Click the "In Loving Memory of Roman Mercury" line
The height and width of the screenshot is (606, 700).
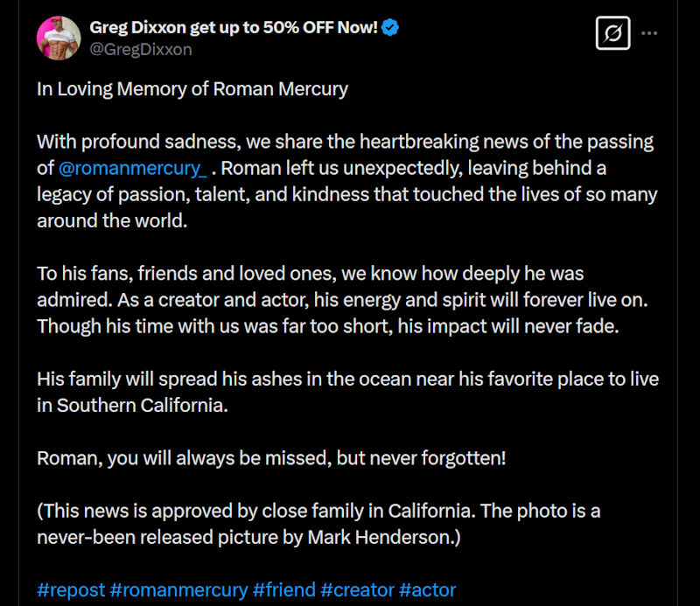pyautogui.click(x=192, y=89)
